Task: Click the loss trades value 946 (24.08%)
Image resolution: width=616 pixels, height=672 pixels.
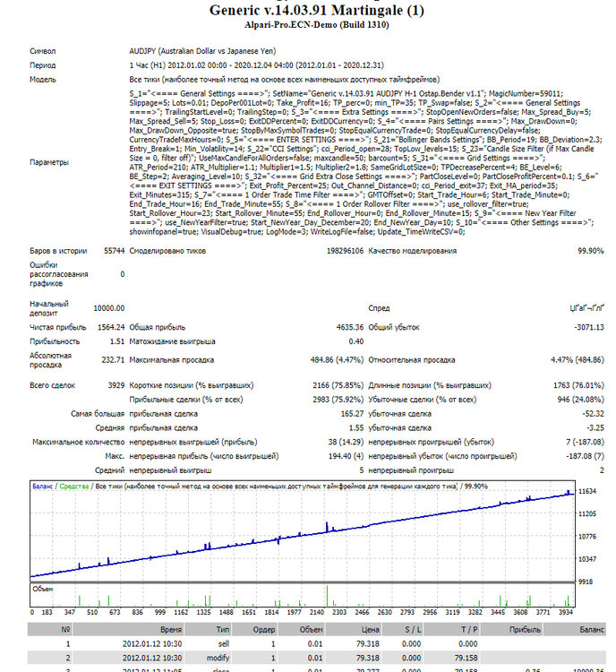Action: coord(581,400)
